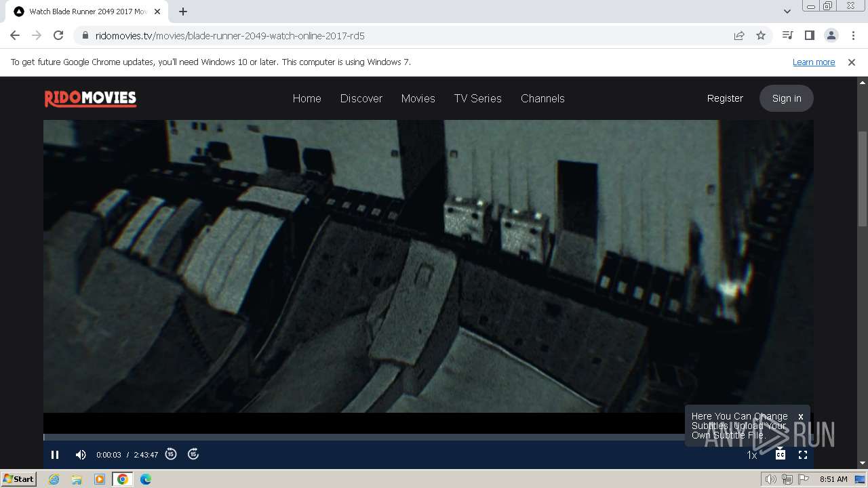Viewport: 868px width, 488px height.
Task: Share this page icon
Action: (739, 35)
